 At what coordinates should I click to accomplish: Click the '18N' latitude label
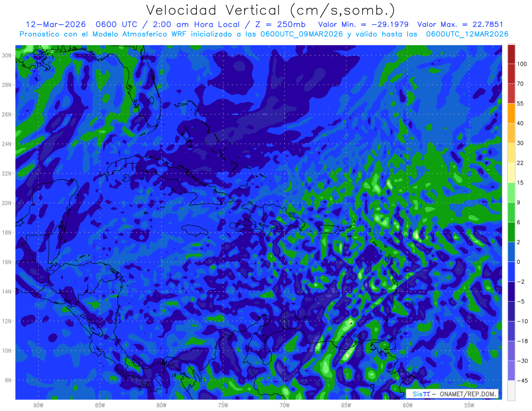coord(8,232)
